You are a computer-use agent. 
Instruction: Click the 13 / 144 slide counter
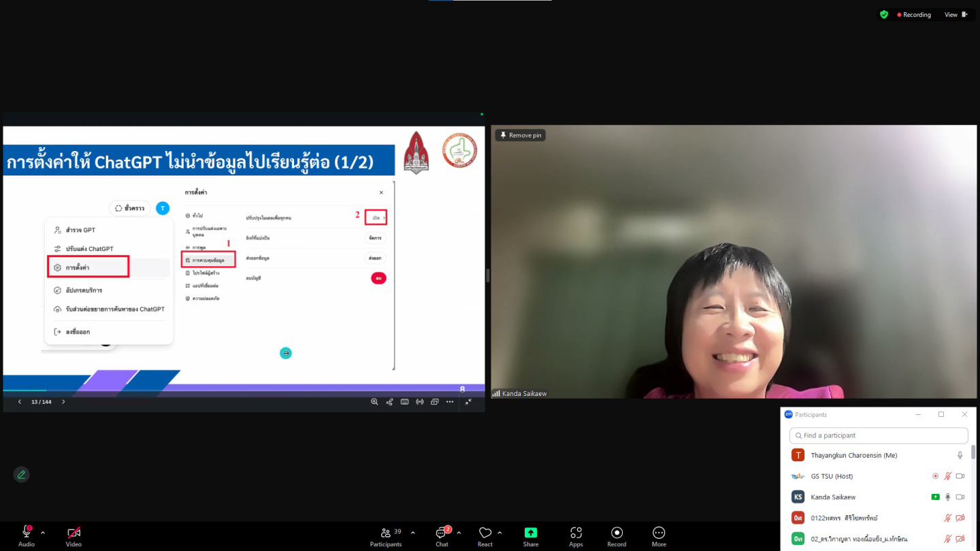tap(42, 402)
